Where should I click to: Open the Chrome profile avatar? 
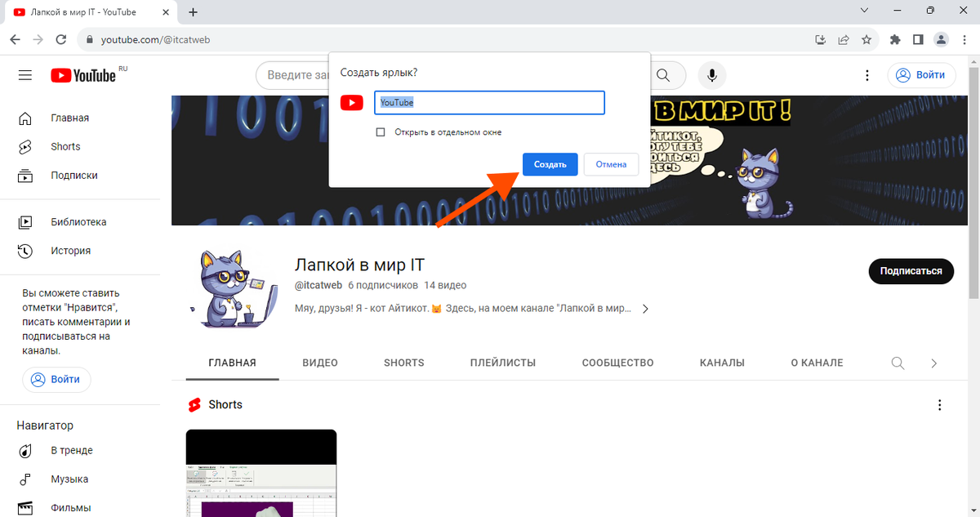tap(941, 39)
